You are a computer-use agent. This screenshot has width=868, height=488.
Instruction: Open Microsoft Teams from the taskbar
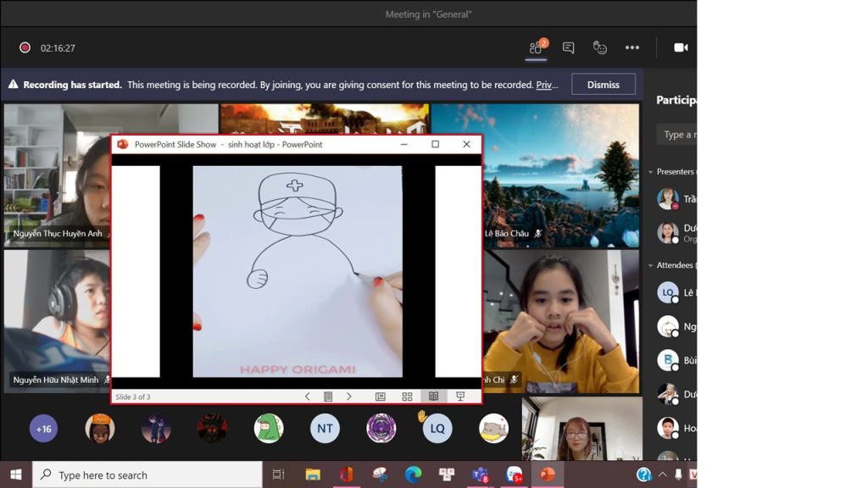[x=480, y=474]
